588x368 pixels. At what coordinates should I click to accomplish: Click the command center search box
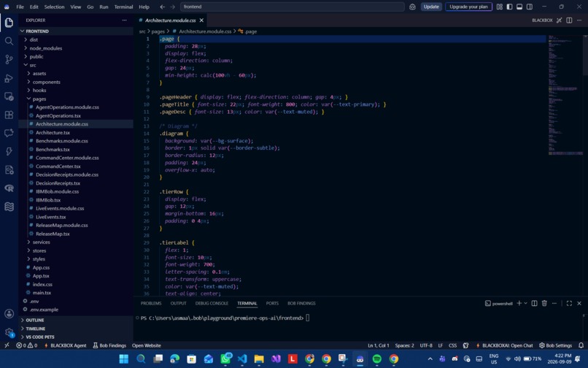point(293,7)
